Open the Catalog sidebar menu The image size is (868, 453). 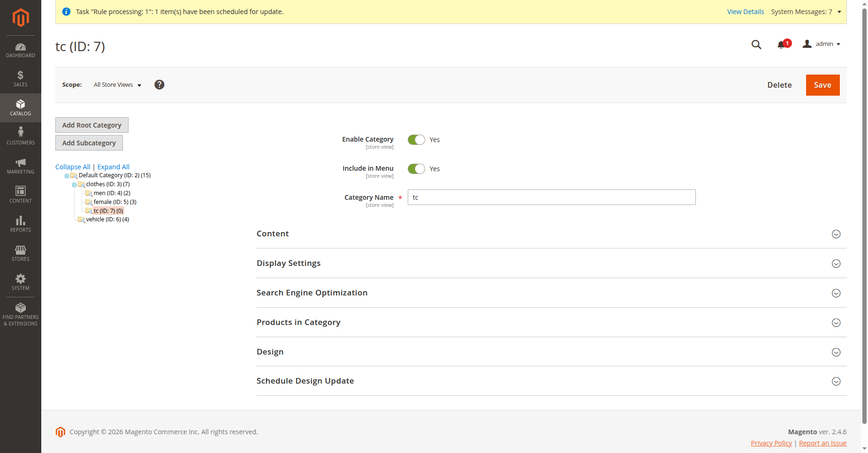pos(21,108)
